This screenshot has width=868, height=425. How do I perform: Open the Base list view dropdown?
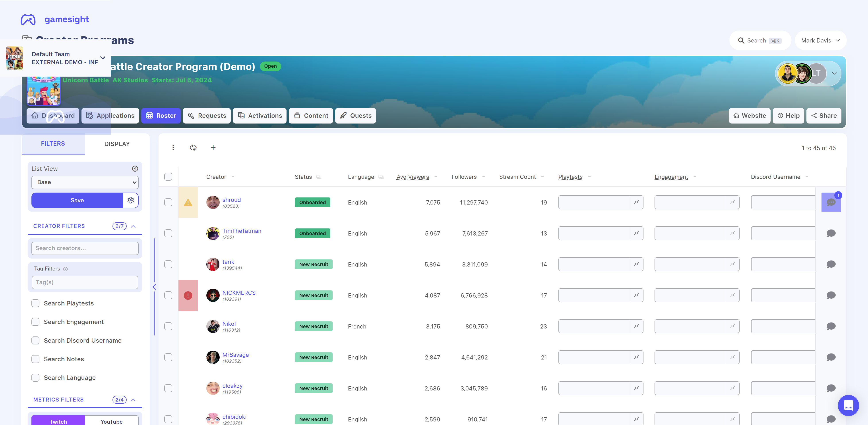(x=85, y=182)
